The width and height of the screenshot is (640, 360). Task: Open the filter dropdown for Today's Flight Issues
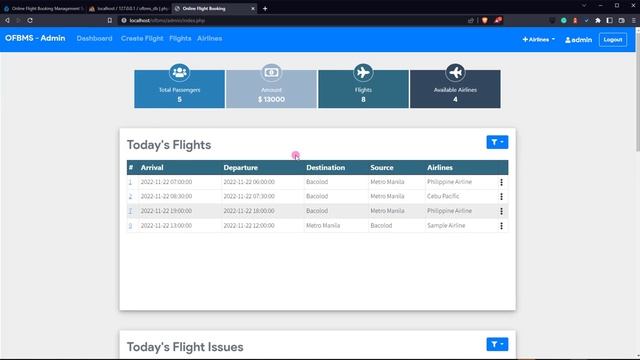[x=497, y=344]
